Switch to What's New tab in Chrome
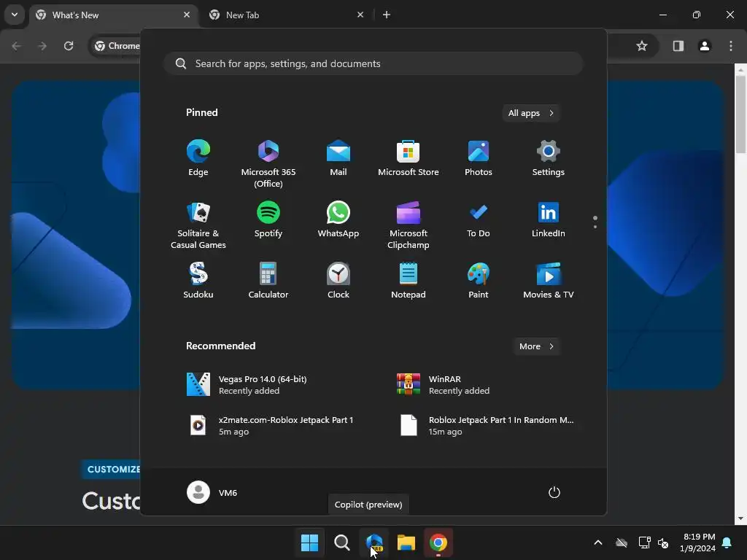Screen dimensions: 747x560 113,15
